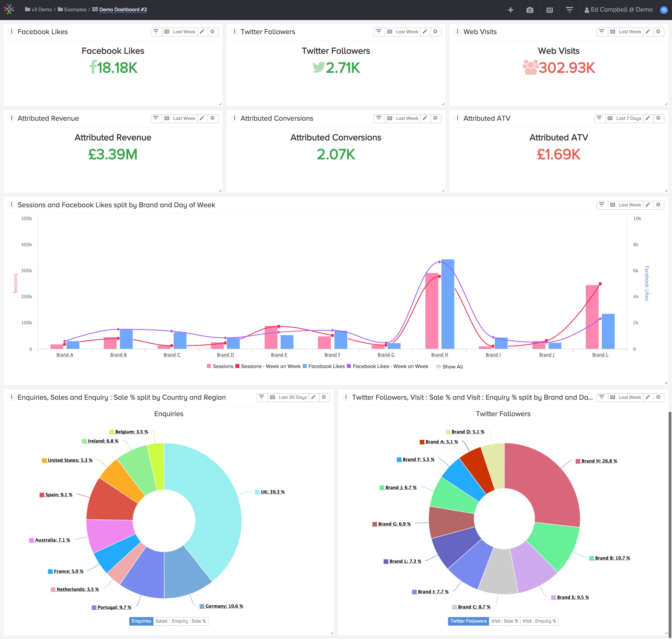Click the blue notification badge showing 10
This screenshot has width=672, height=639.
664,10
